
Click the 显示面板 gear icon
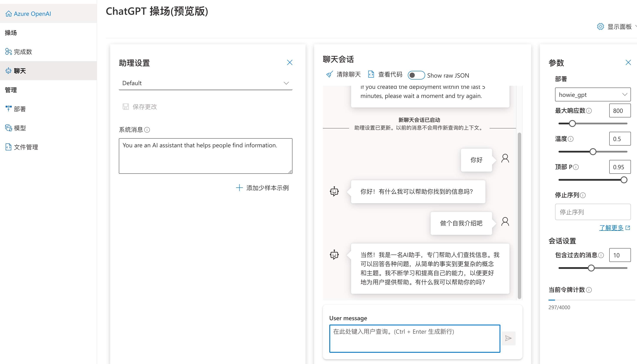click(x=601, y=26)
